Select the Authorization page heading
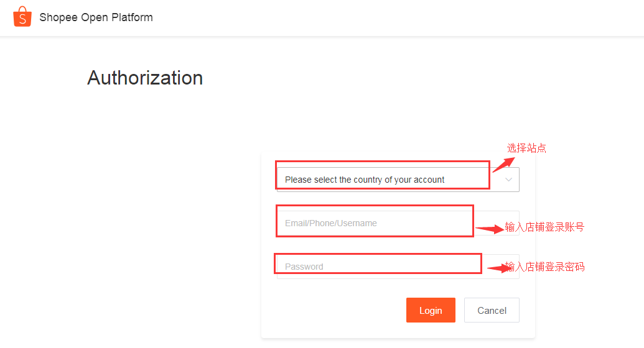 click(145, 78)
